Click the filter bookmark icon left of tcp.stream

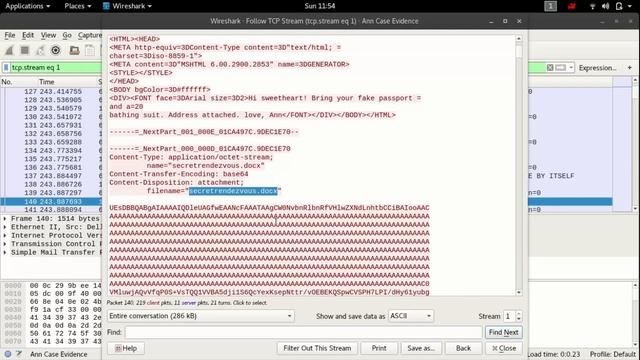pos(6,67)
